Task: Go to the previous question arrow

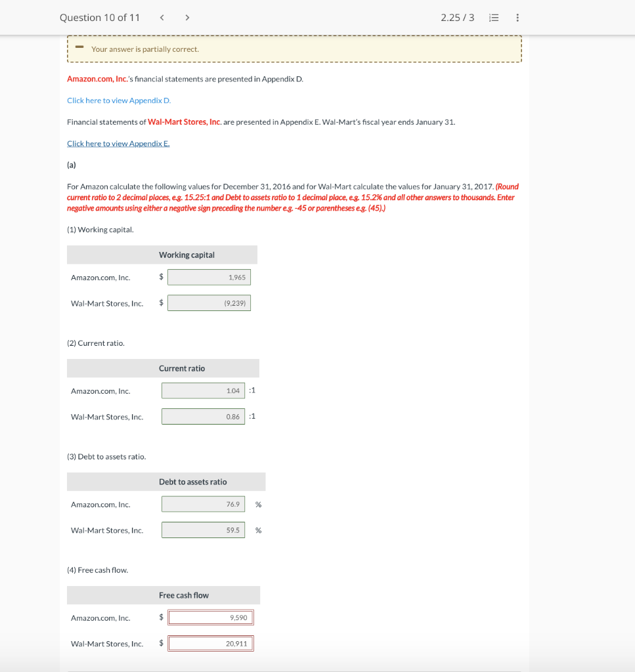Action: [x=162, y=18]
